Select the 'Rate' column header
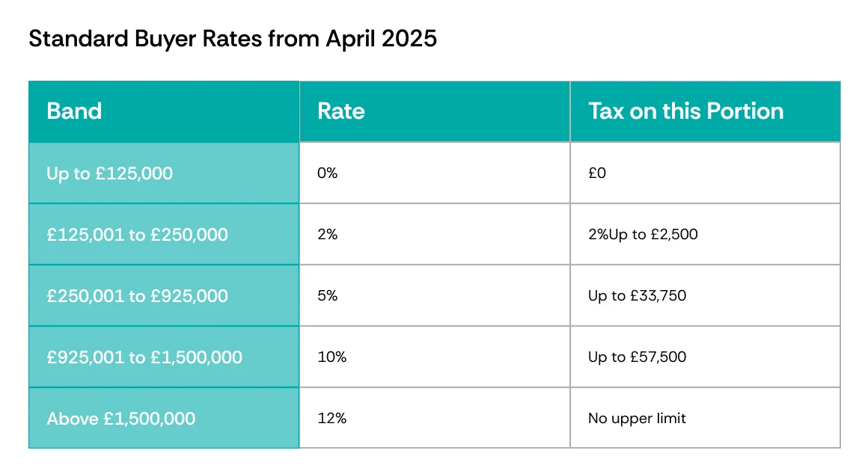 (x=435, y=111)
